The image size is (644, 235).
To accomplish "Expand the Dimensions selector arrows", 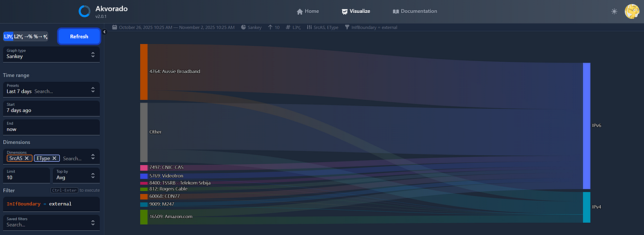I will click(93, 156).
